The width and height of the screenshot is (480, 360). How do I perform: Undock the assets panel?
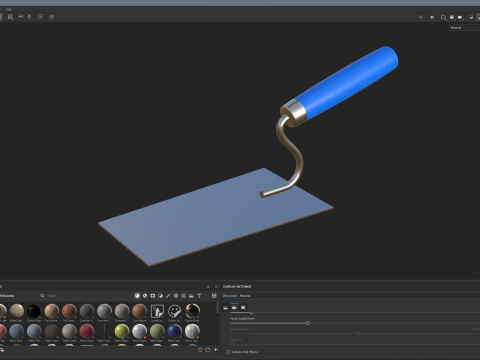tap(208, 287)
